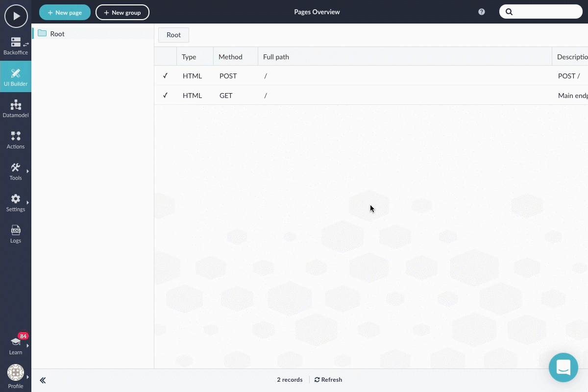Click the New group button
This screenshot has height=392, width=588.
tap(122, 13)
